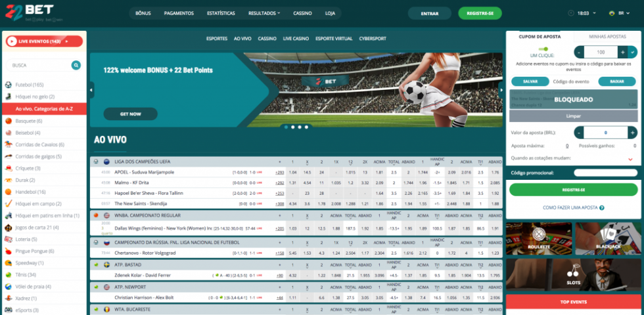
Task: Expand the Resultados dropdown menu
Action: pyautogui.click(x=264, y=13)
